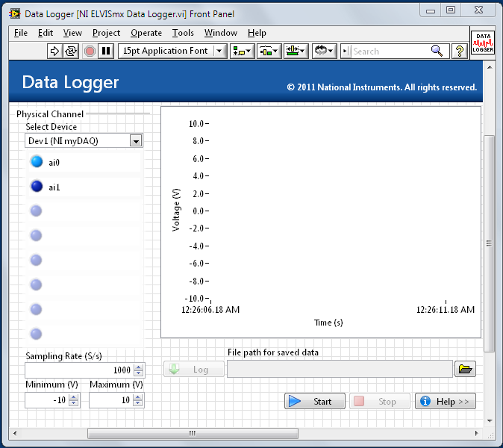Open the Align Objects dropdown
The width and height of the screenshot is (503, 448).
point(243,51)
